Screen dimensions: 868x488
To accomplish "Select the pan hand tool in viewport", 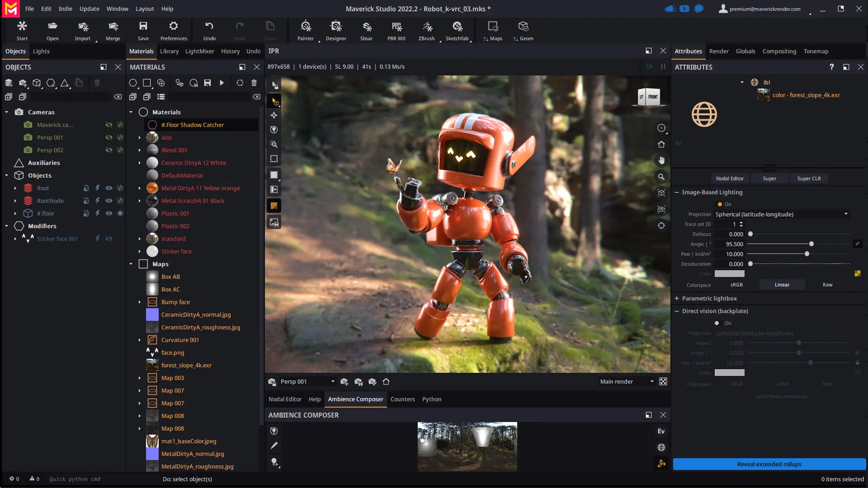I will click(x=661, y=160).
